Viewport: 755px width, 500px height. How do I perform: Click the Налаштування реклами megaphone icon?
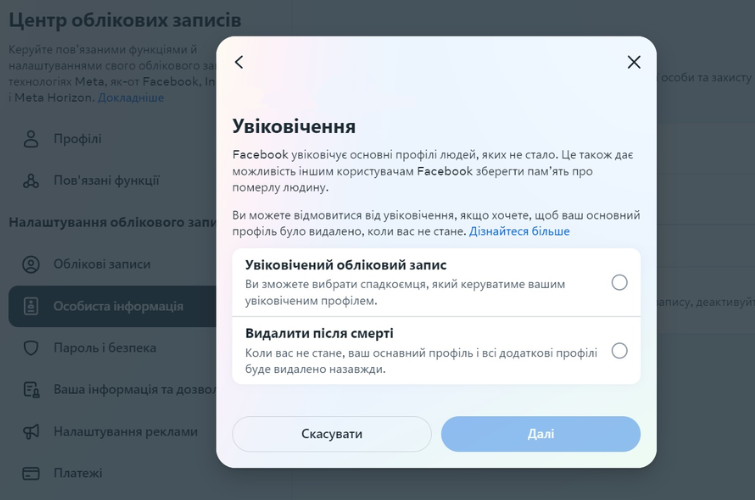click(31, 432)
